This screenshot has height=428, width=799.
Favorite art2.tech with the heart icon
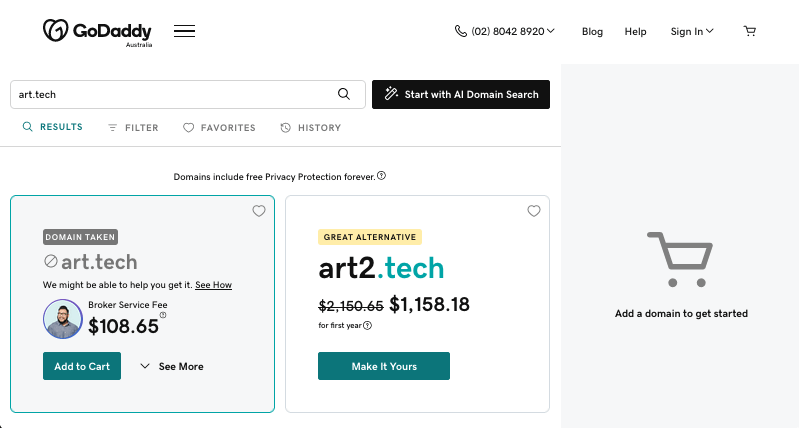point(534,211)
